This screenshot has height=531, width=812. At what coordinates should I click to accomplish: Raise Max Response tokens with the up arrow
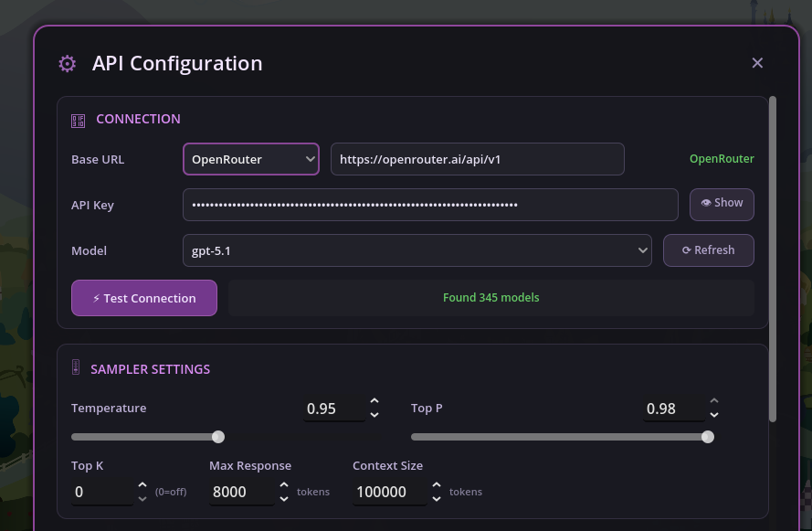284,485
